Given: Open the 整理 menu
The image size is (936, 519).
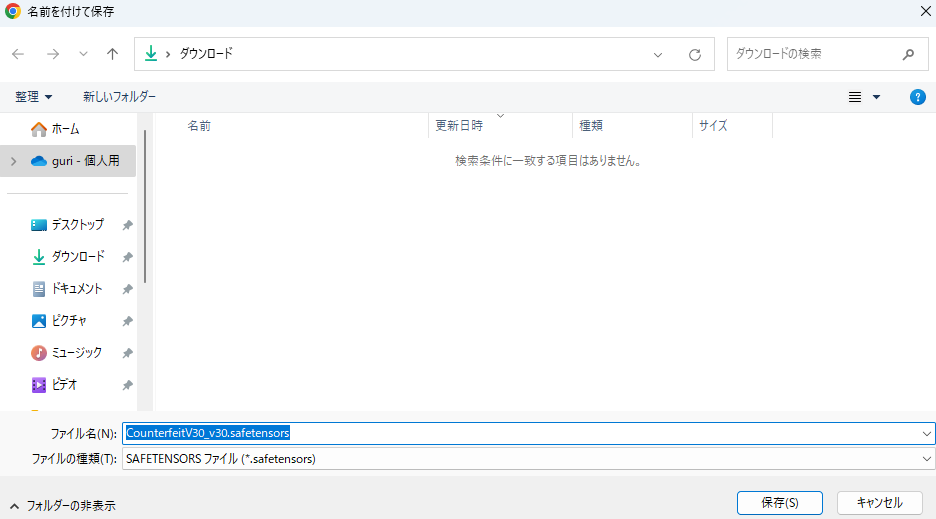Looking at the screenshot, I should point(34,97).
